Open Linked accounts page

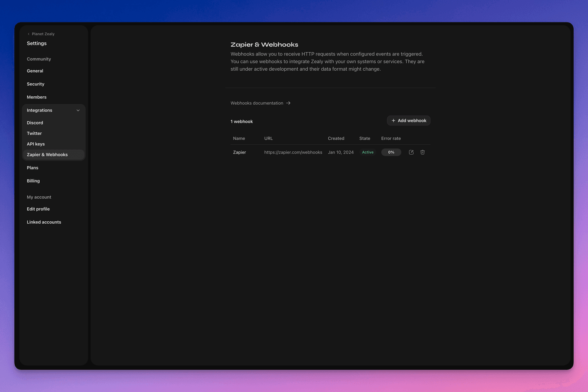[44, 222]
